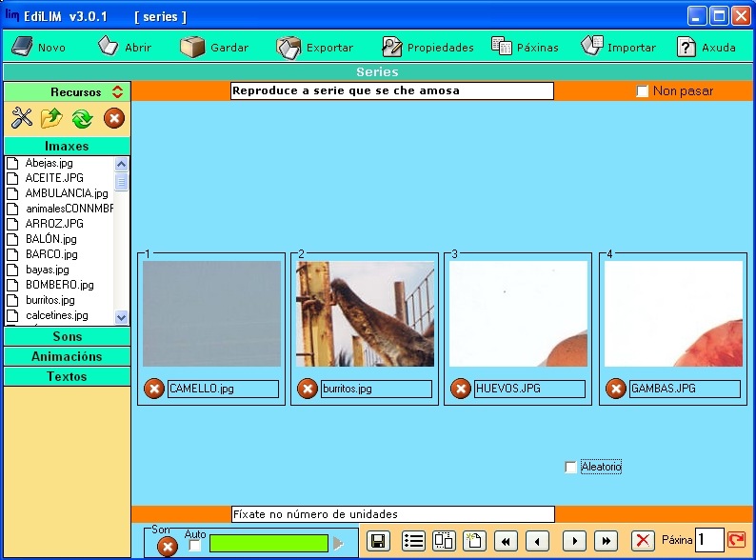Clear the sound with the Son red X
The image size is (756, 560).
pos(167,547)
